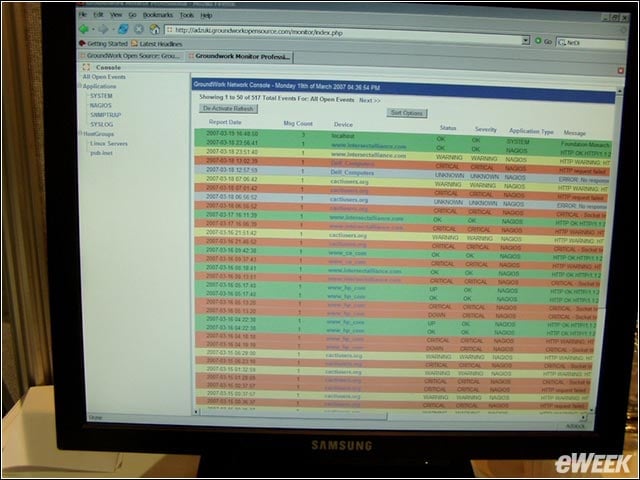Click the Message column header

point(574,133)
